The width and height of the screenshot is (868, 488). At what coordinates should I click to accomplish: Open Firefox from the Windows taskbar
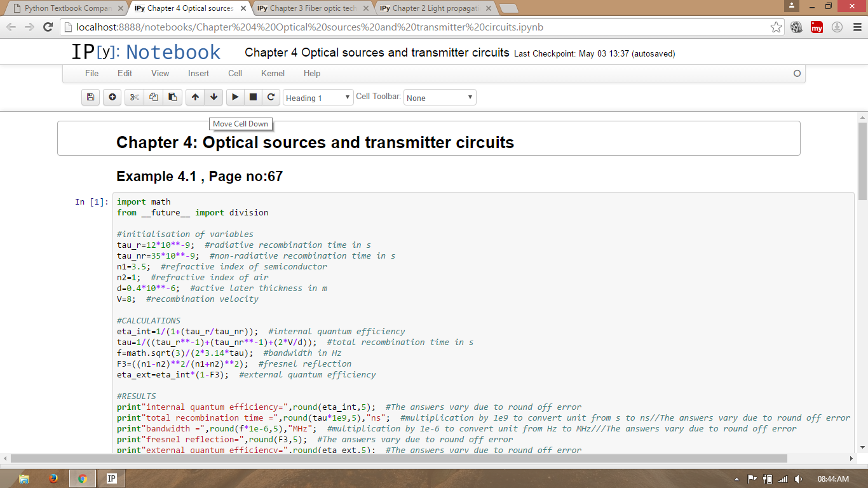pyautogui.click(x=53, y=478)
